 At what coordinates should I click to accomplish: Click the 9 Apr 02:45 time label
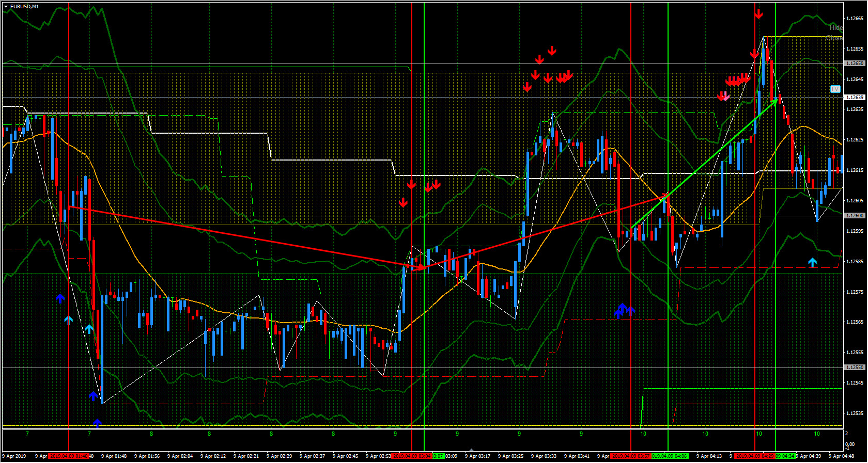tap(345, 456)
